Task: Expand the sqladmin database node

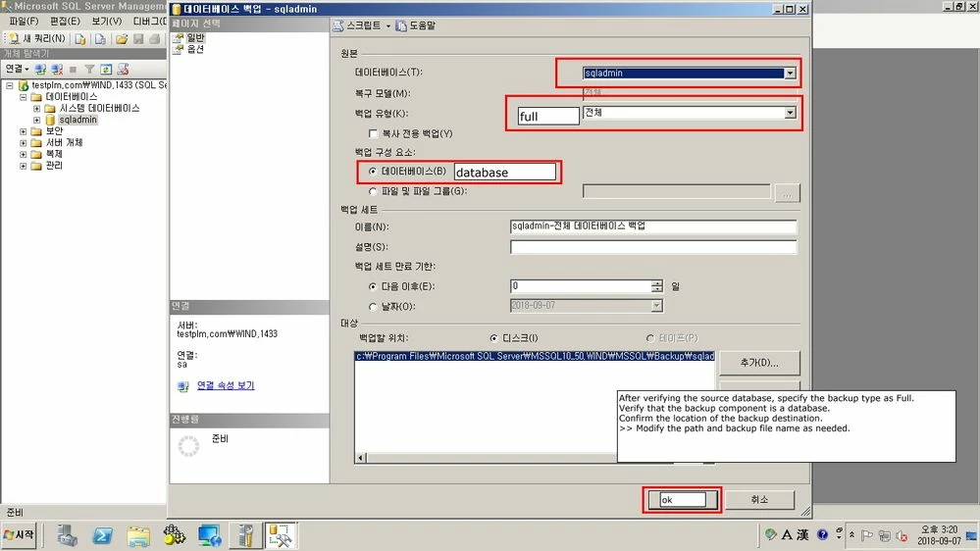Action: pyautogui.click(x=37, y=120)
